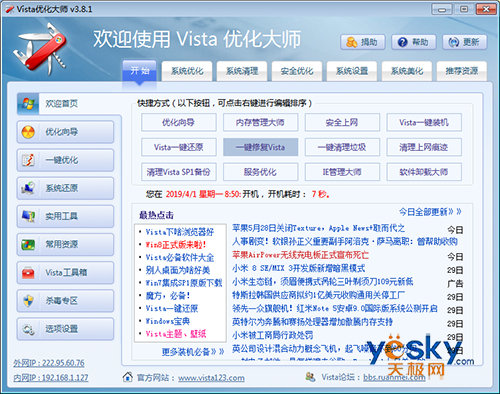Click the shield icon for 杀毒专区

(x=28, y=301)
